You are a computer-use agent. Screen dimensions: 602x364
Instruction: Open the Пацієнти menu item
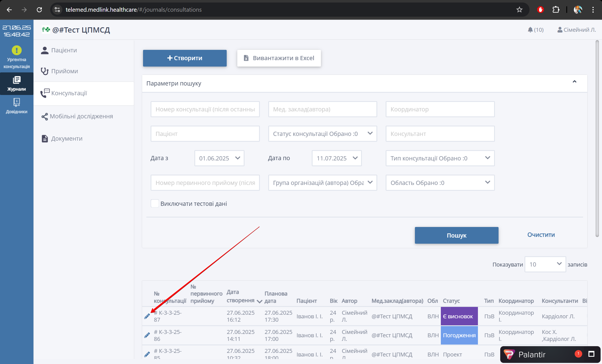point(64,50)
